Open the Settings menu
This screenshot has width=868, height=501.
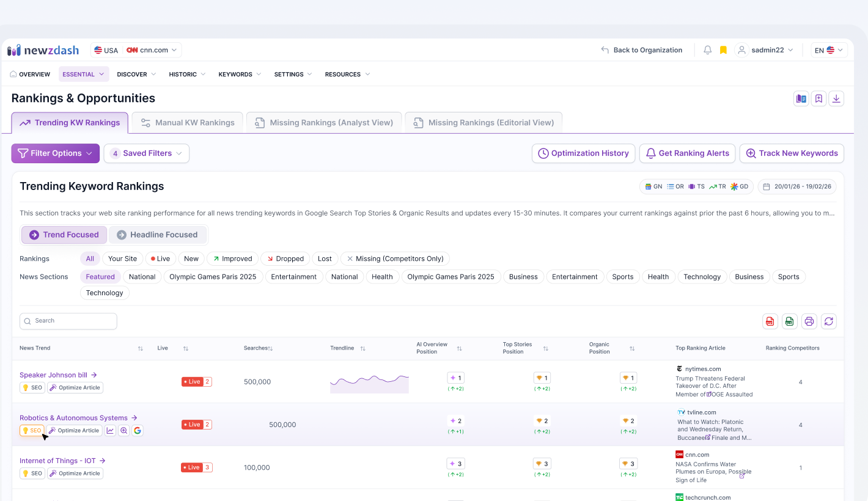pos(293,75)
